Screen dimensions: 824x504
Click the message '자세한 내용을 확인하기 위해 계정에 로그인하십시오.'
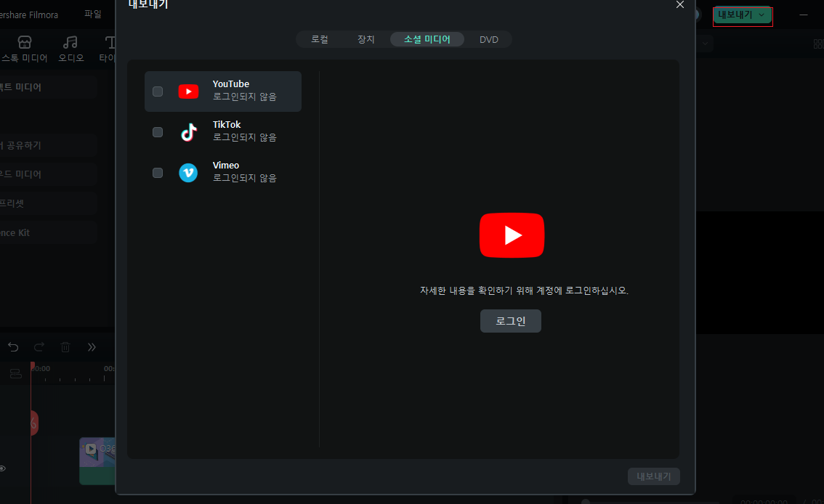pyautogui.click(x=524, y=290)
